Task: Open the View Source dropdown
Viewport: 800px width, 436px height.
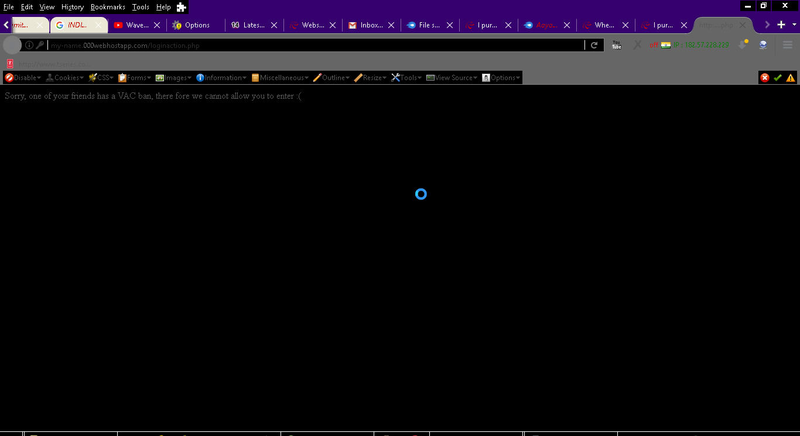Action: point(451,77)
